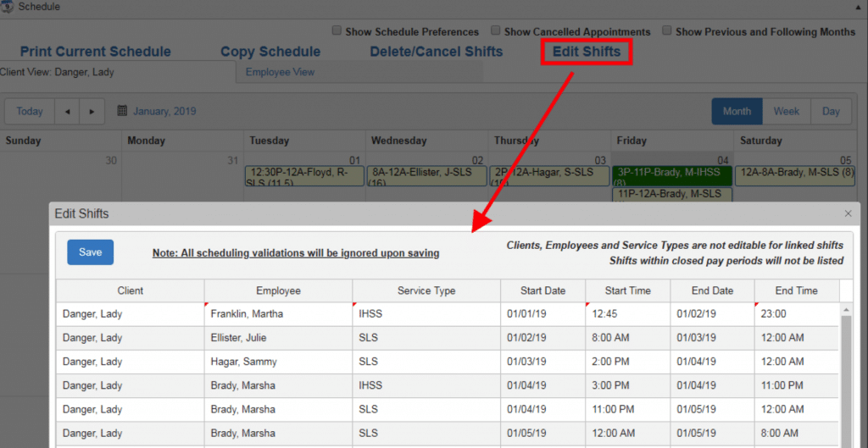Click end date 01/02/19 cell
Image resolution: width=868 pixels, height=448 pixels.
[x=712, y=314]
